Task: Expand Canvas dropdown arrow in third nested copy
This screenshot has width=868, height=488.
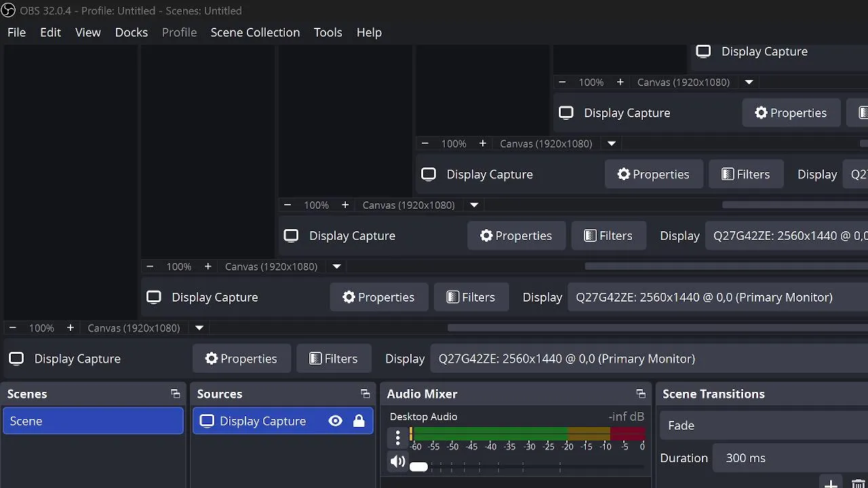Action: coord(612,144)
